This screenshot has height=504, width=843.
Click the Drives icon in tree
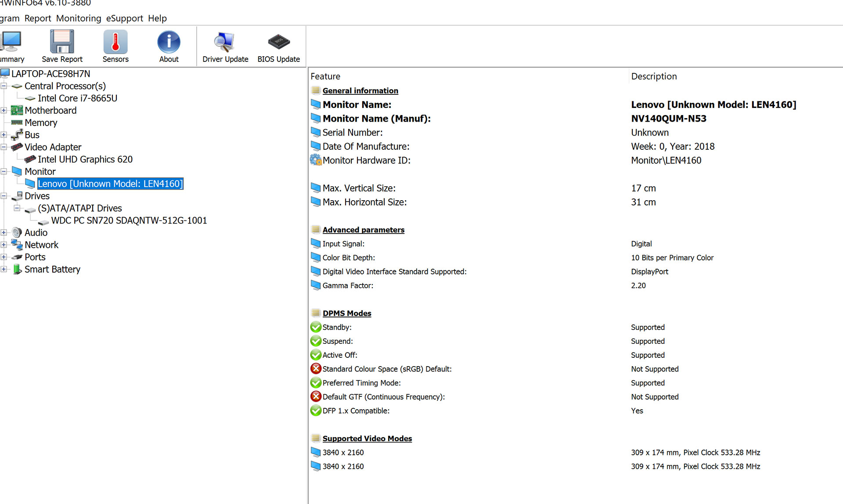17,196
